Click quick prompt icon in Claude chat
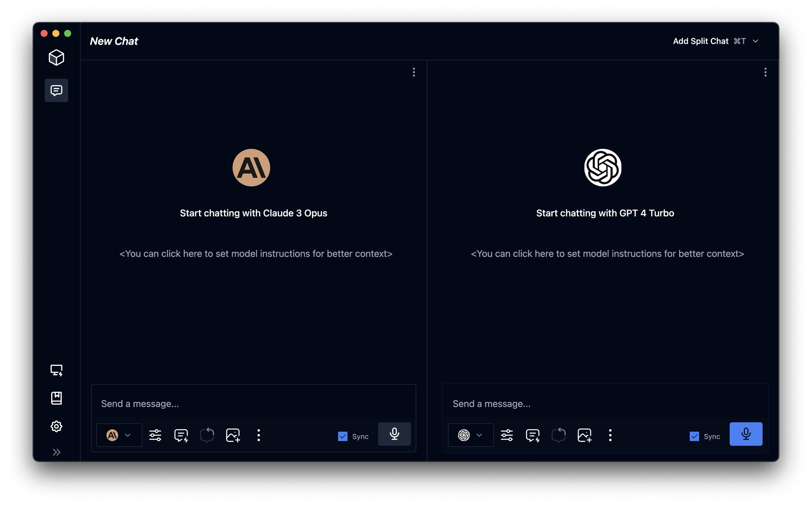 (181, 435)
